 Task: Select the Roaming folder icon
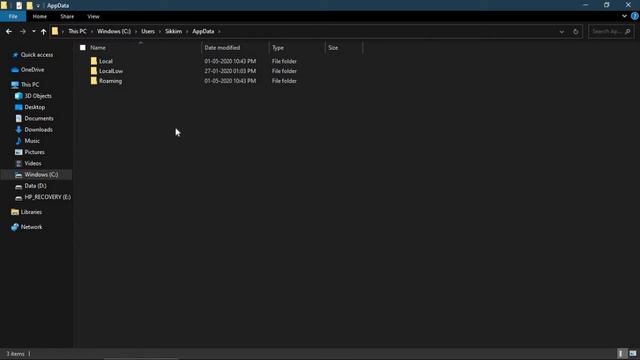click(x=94, y=80)
